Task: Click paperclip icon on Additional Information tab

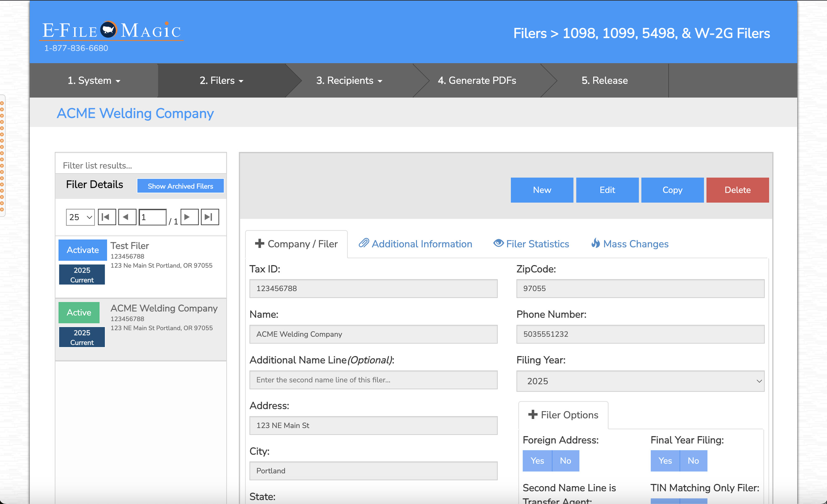Action: coord(364,243)
